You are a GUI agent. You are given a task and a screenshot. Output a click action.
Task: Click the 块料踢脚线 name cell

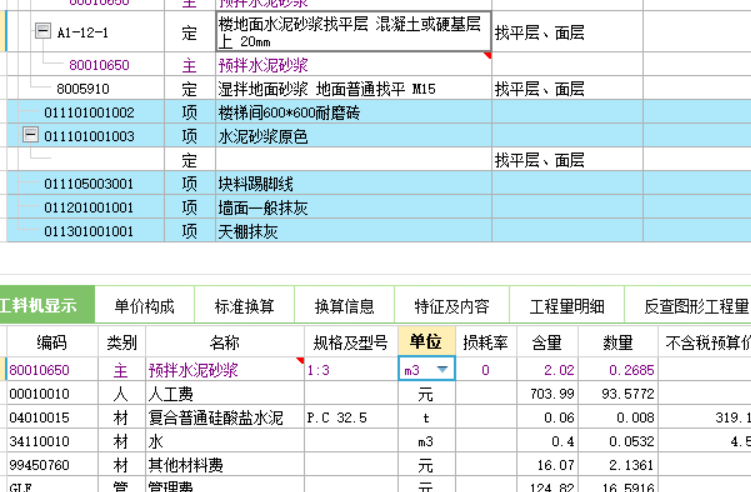click(353, 183)
